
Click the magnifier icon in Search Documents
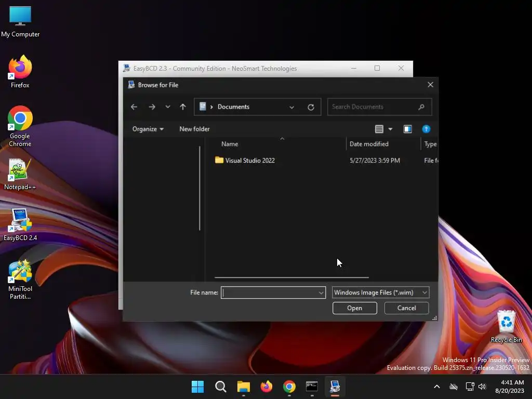pyautogui.click(x=421, y=107)
